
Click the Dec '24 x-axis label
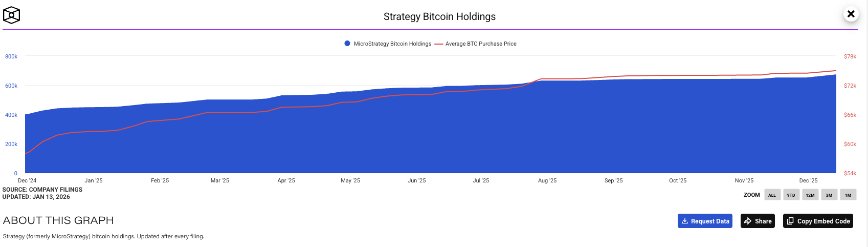[x=27, y=181]
